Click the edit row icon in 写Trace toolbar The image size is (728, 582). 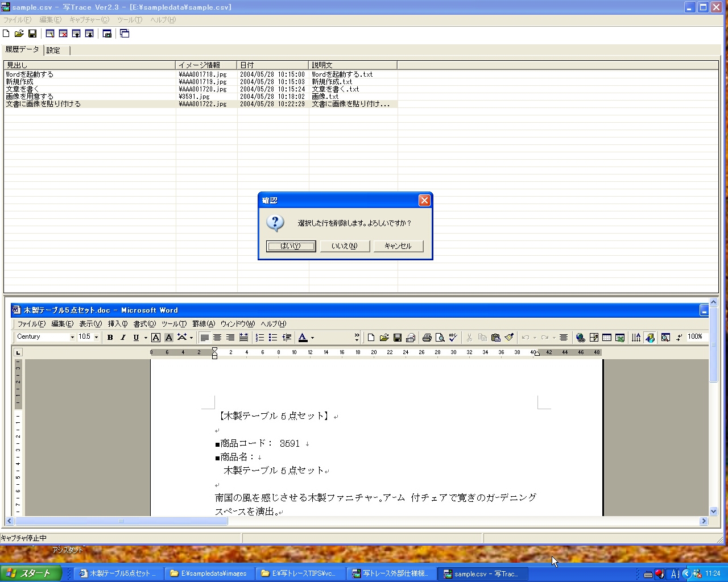pos(50,34)
